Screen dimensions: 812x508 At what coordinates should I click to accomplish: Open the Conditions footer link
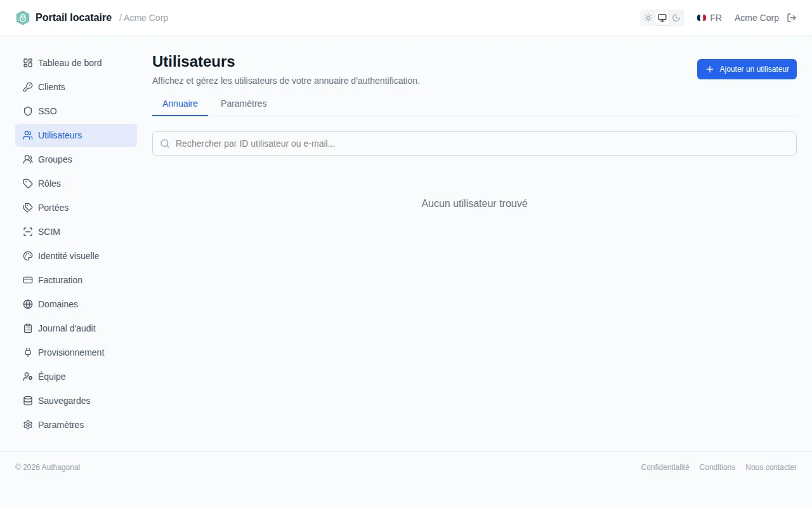pyautogui.click(x=717, y=467)
